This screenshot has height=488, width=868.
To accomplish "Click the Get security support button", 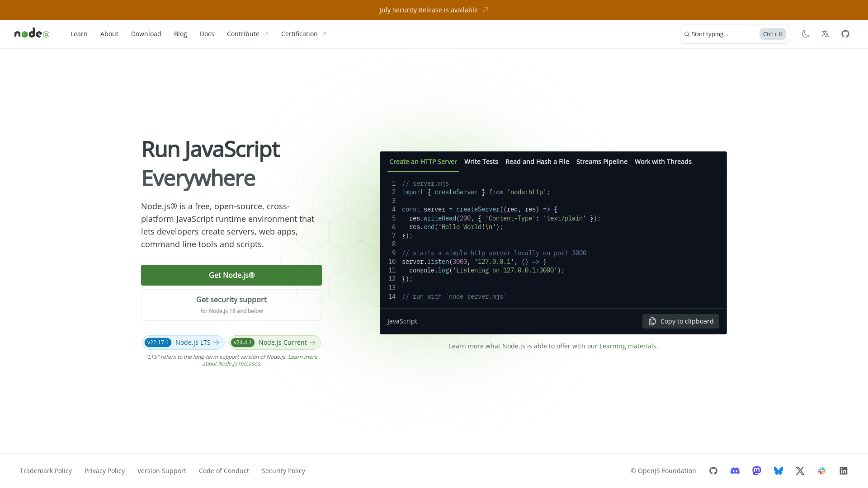I will click(231, 305).
